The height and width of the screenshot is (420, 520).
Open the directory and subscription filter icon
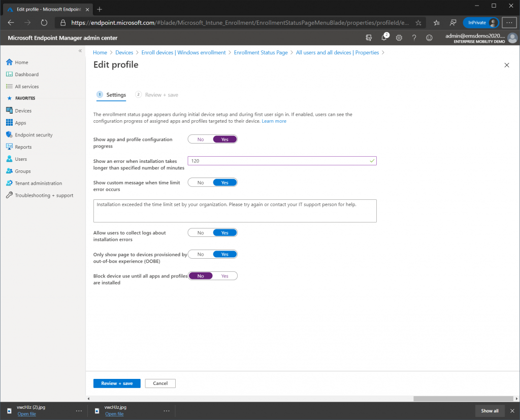[369, 38]
